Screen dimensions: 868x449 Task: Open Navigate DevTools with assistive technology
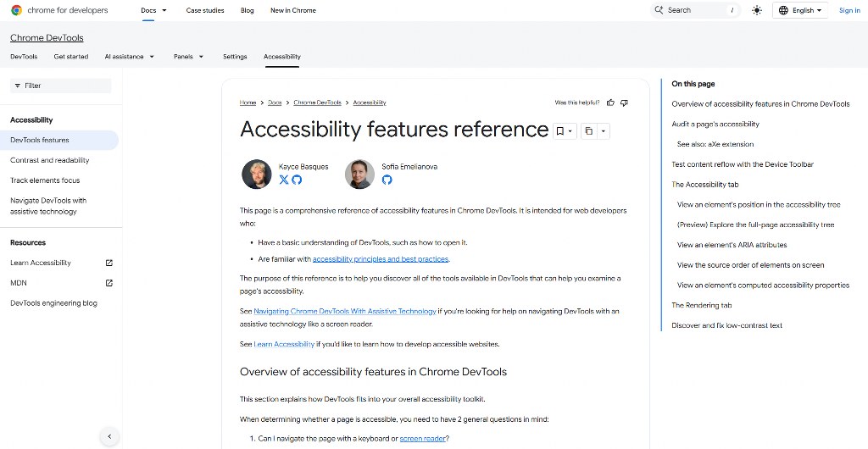(x=48, y=206)
